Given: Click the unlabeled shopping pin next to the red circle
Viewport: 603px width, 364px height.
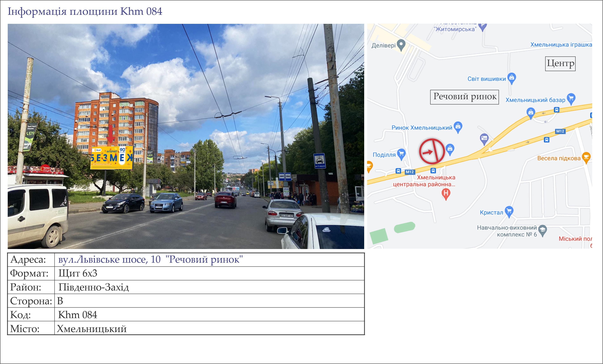Looking at the screenshot, I should coord(450,150).
